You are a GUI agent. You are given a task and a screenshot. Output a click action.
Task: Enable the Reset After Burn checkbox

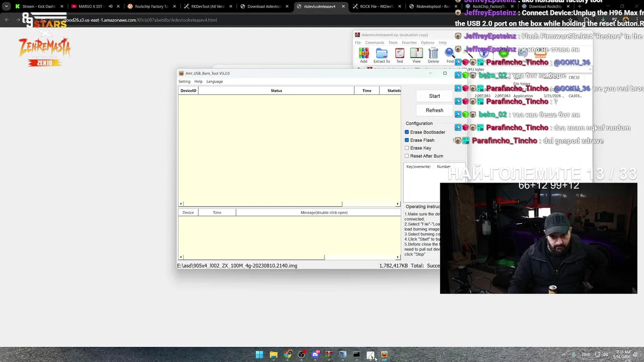(x=407, y=156)
